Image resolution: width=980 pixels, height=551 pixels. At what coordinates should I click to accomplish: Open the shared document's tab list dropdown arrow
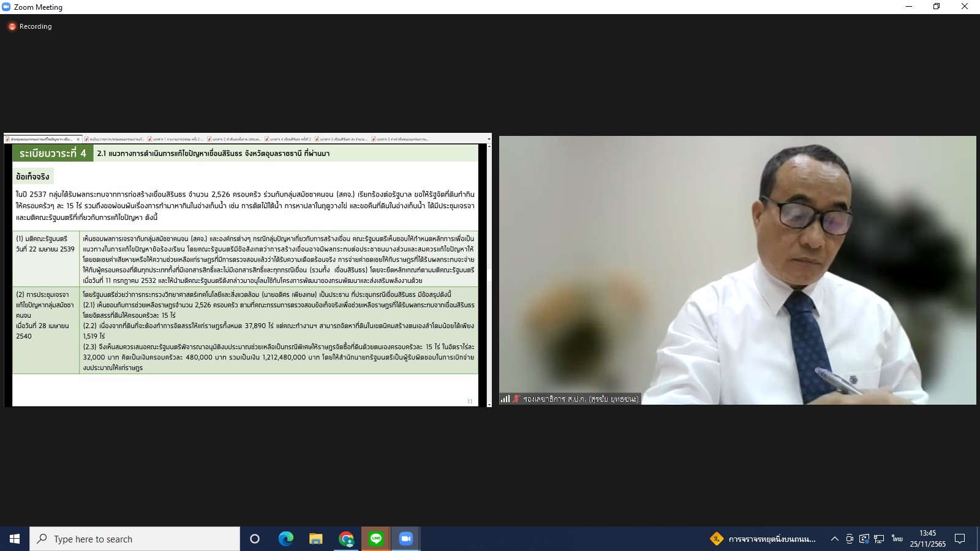[x=488, y=139]
